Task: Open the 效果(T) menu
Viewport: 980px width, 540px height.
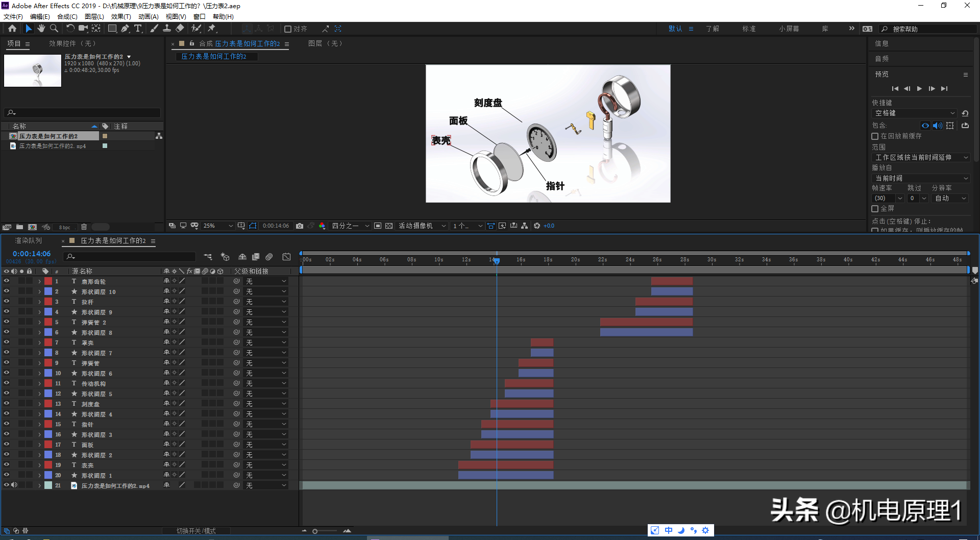Action: click(121, 16)
